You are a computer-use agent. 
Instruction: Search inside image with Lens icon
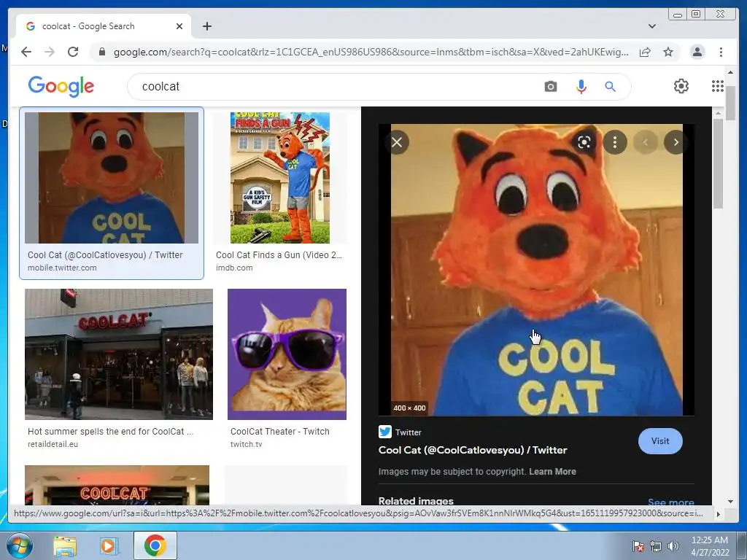click(584, 142)
